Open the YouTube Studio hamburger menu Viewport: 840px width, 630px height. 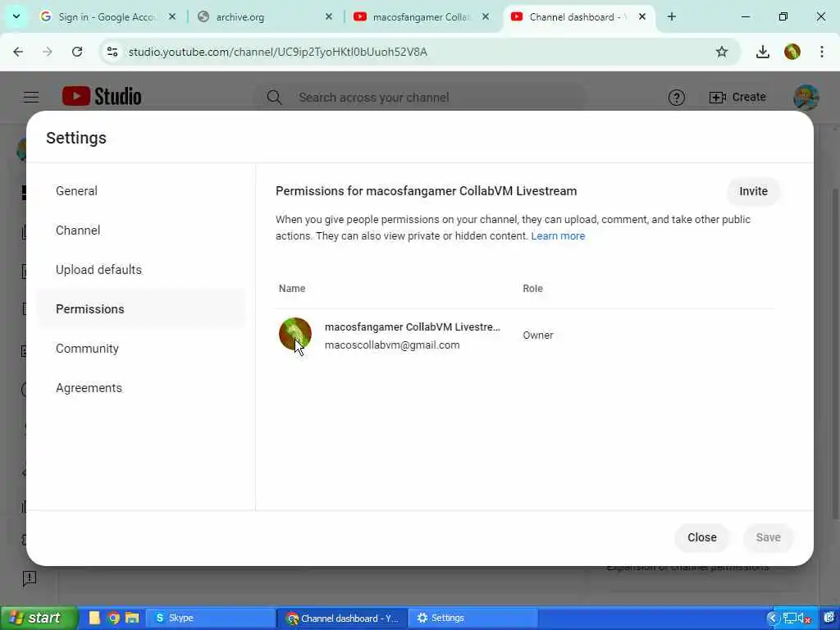coord(31,97)
